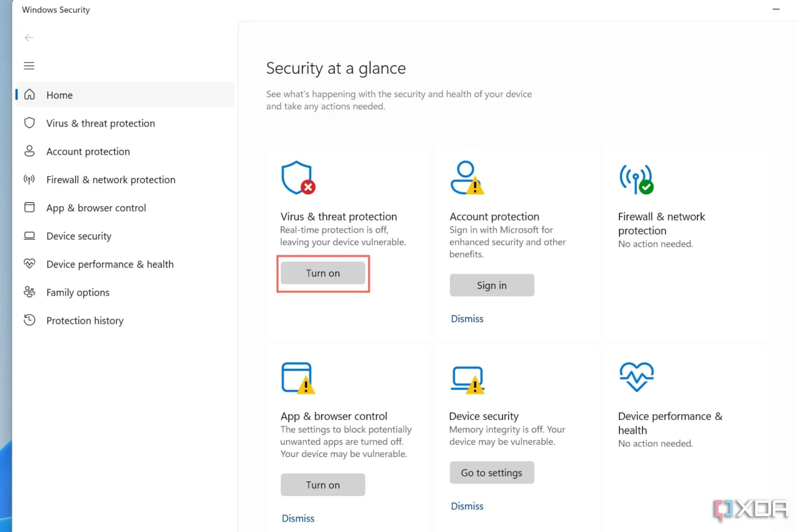
Task: Dismiss the Account protection warning
Action: pyautogui.click(x=467, y=319)
